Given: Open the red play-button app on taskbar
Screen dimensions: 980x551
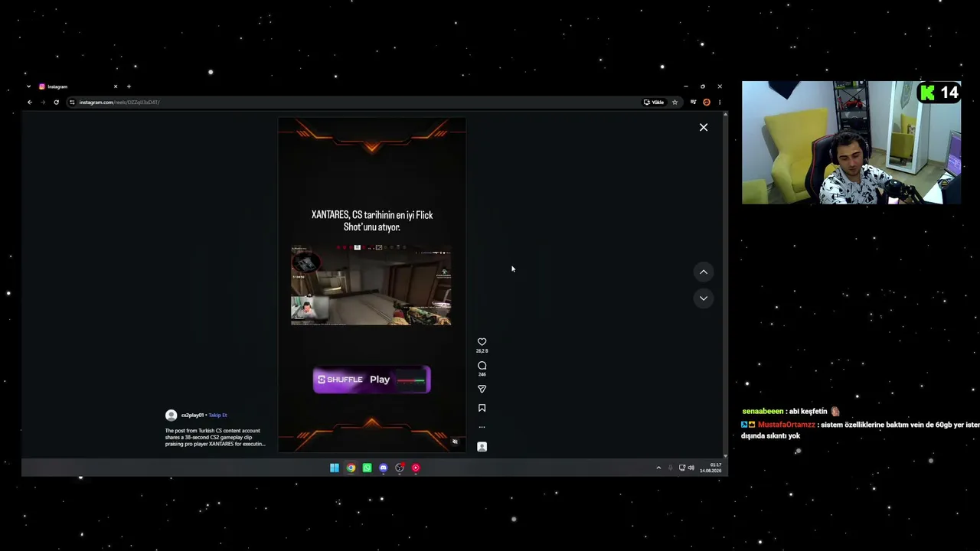Looking at the screenshot, I should click(x=416, y=468).
